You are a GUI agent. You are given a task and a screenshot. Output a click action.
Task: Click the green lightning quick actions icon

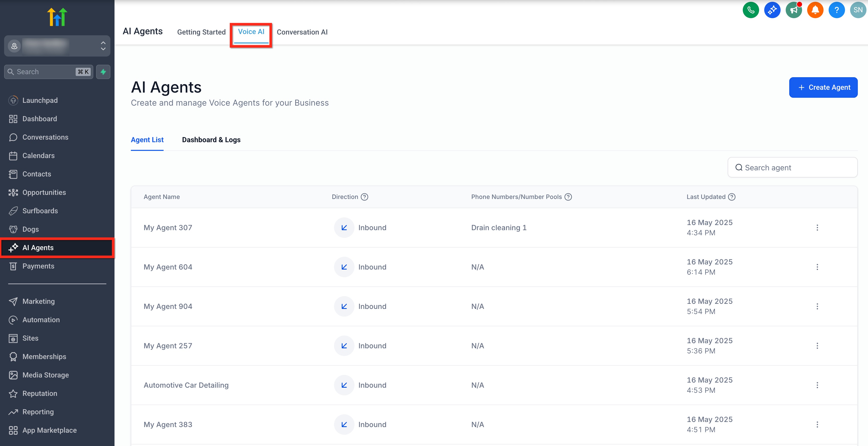(x=103, y=72)
